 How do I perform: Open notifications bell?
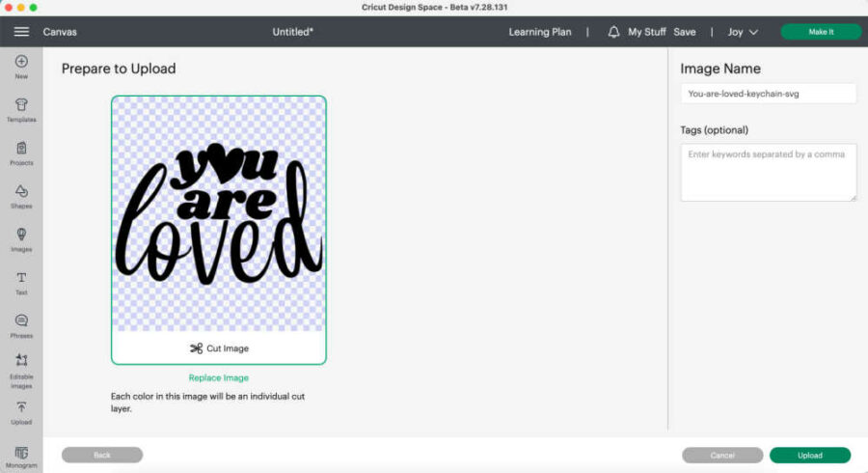pyautogui.click(x=613, y=32)
